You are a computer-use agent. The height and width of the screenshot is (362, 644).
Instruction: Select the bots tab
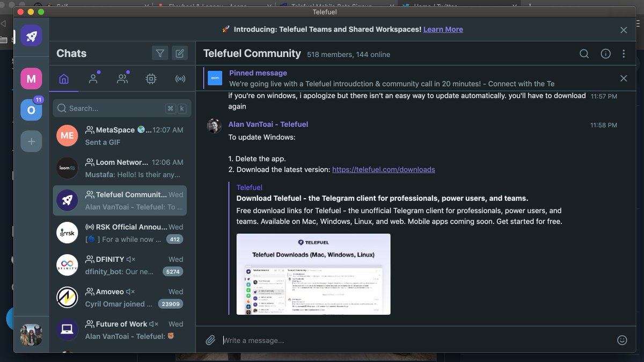pyautogui.click(x=151, y=79)
